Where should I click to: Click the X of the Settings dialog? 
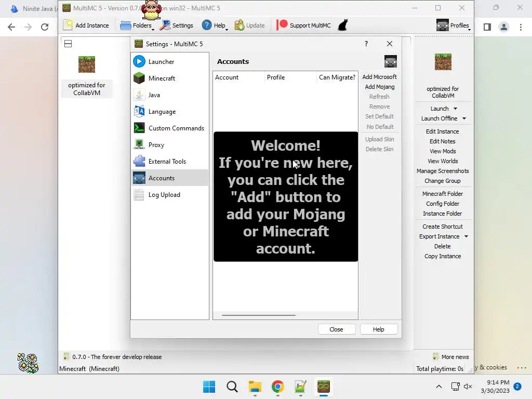390,44
